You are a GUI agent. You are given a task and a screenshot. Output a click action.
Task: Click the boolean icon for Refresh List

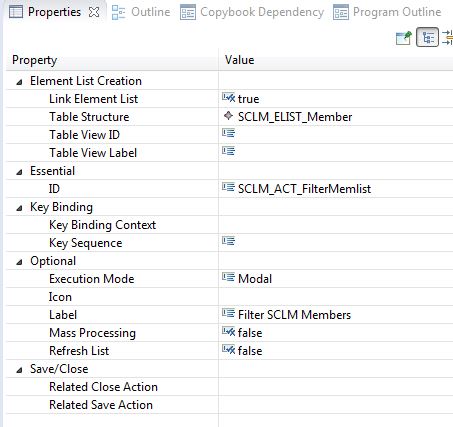click(229, 350)
